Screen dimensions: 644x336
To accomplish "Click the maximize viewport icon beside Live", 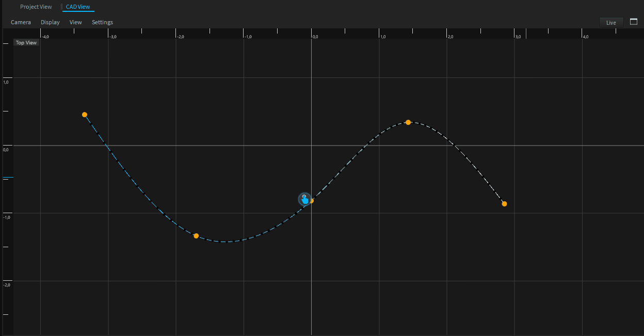I will click(x=634, y=22).
